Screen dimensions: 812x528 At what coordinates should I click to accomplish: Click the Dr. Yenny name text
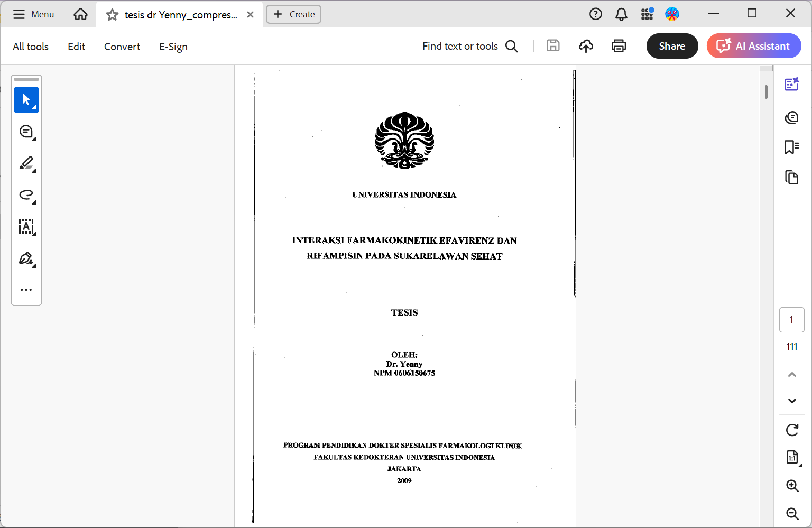click(404, 364)
